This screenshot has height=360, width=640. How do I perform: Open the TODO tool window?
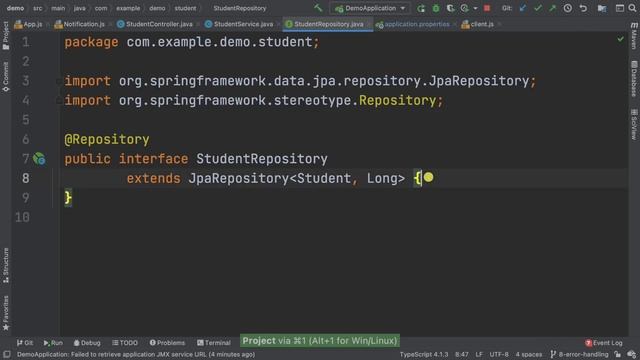pyautogui.click(x=125, y=343)
